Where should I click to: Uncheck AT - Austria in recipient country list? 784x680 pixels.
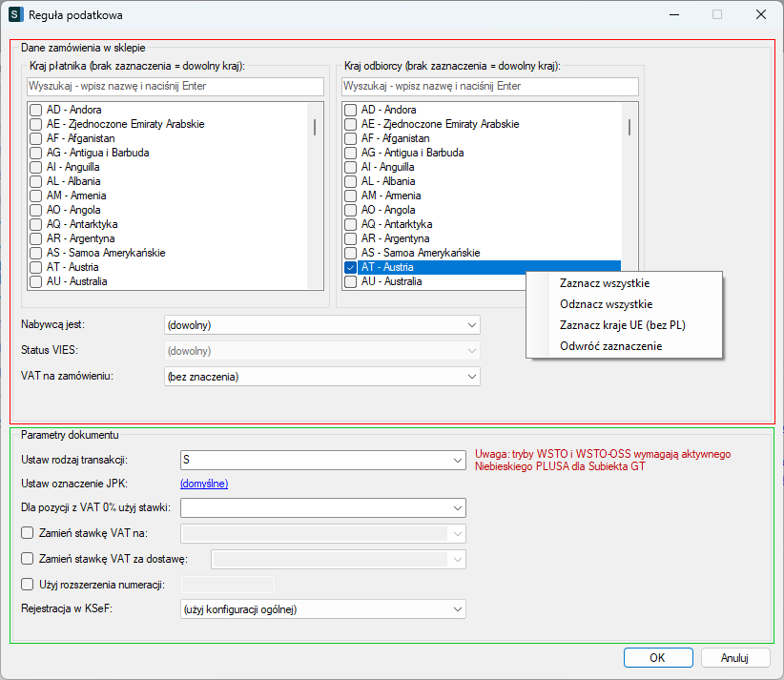[350, 268]
